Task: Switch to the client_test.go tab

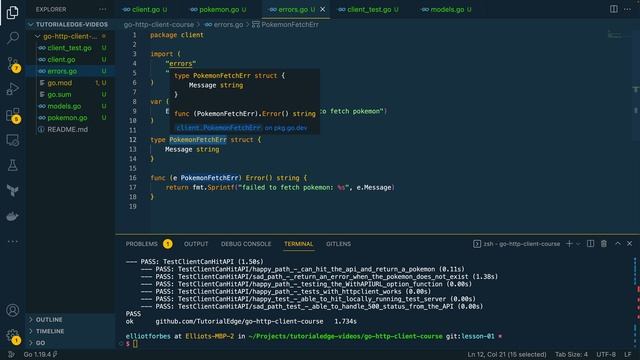Action: click(369, 9)
